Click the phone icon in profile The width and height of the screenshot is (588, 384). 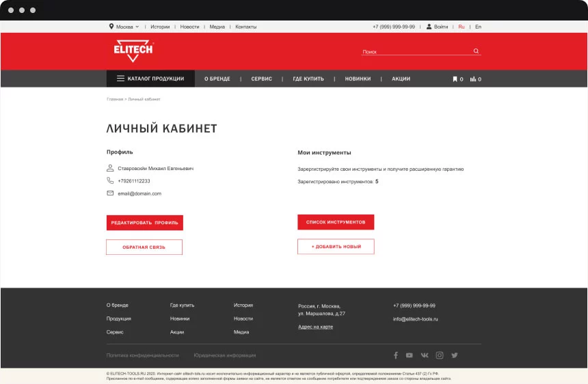tap(110, 180)
